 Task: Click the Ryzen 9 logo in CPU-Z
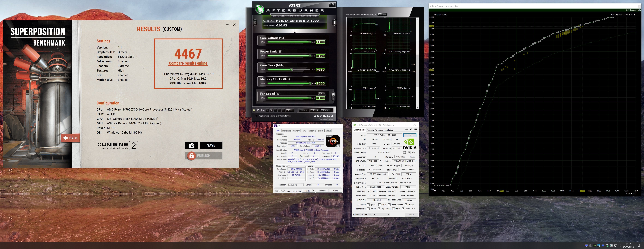333,141
